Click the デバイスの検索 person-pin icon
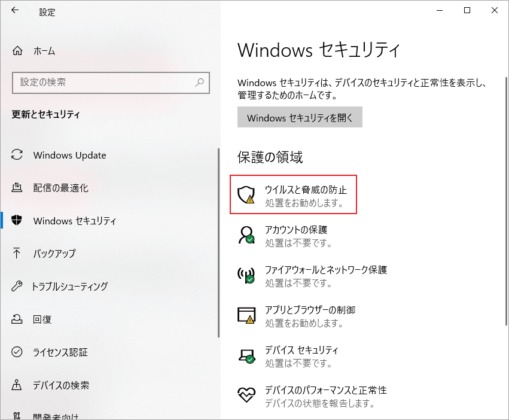The height and width of the screenshot is (420, 509). (17, 385)
